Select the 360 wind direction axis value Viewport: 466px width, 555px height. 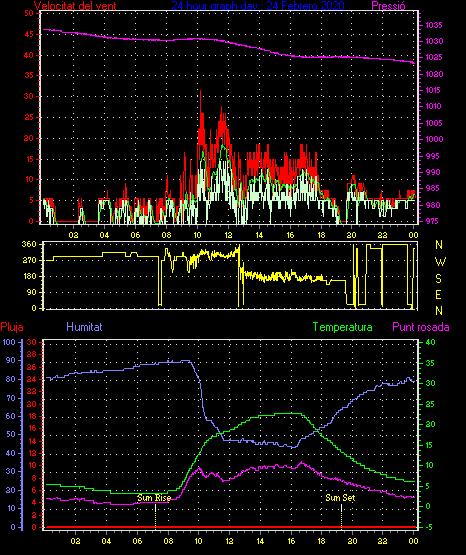(x=29, y=244)
